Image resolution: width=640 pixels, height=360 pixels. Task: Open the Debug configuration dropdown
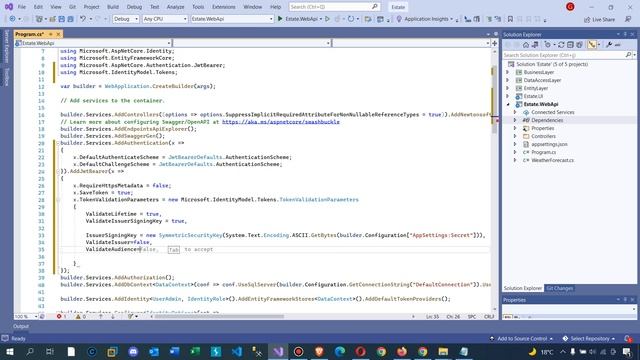pos(126,19)
